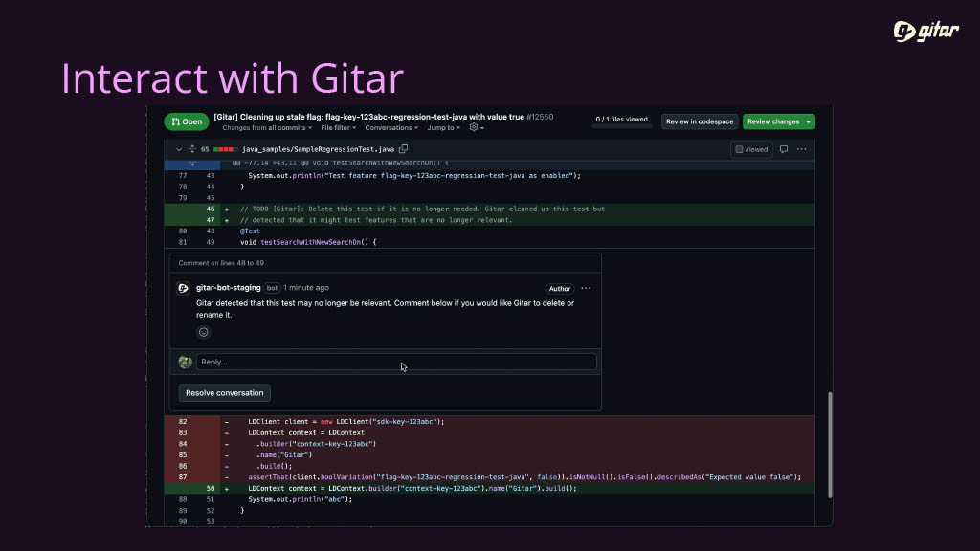Click the file comment speech bubble icon

coord(784,149)
